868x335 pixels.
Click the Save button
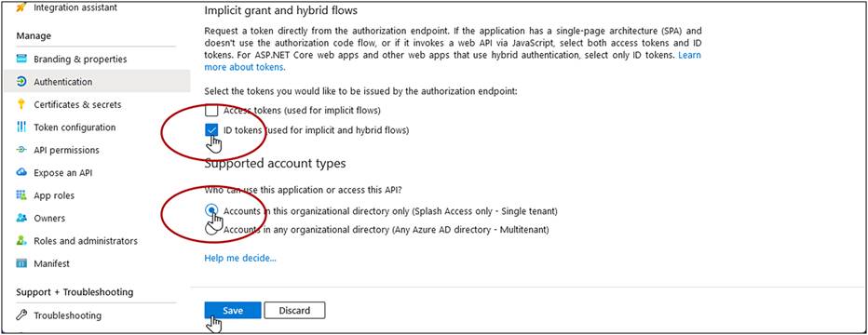233,310
